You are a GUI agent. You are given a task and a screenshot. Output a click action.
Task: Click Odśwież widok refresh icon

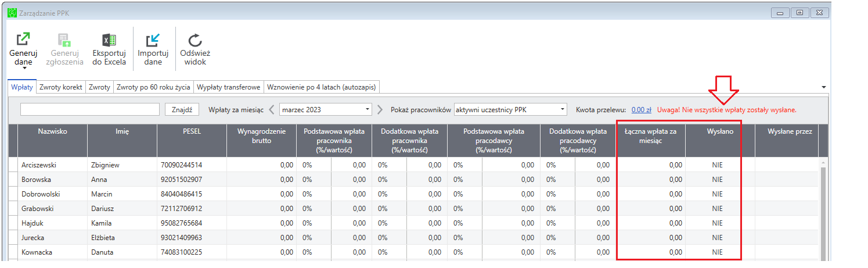[x=195, y=40]
